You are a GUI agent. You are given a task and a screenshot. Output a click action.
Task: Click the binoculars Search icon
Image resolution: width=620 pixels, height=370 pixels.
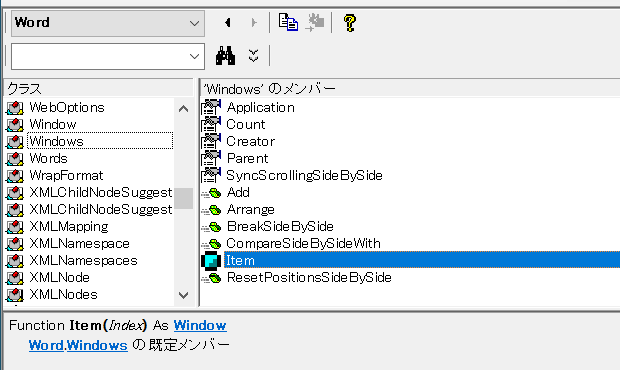coord(225,55)
